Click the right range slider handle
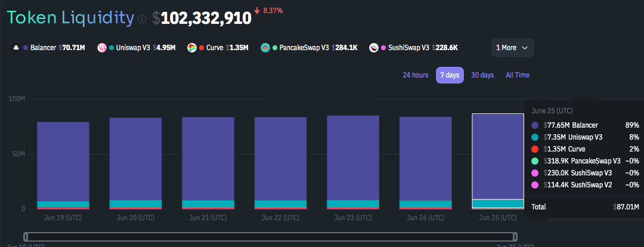The image size is (644, 247). (x=515, y=237)
